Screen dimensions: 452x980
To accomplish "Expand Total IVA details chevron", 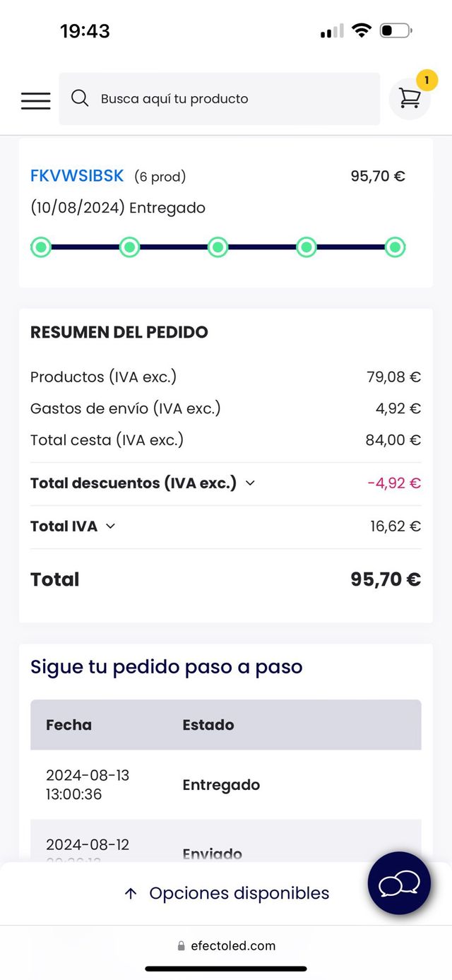I will click(110, 526).
